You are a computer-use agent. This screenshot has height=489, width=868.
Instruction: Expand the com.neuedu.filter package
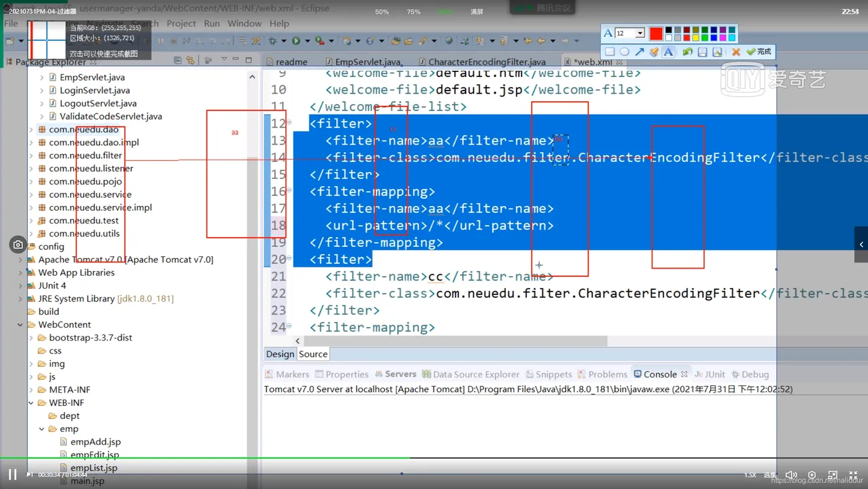pos(31,156)
